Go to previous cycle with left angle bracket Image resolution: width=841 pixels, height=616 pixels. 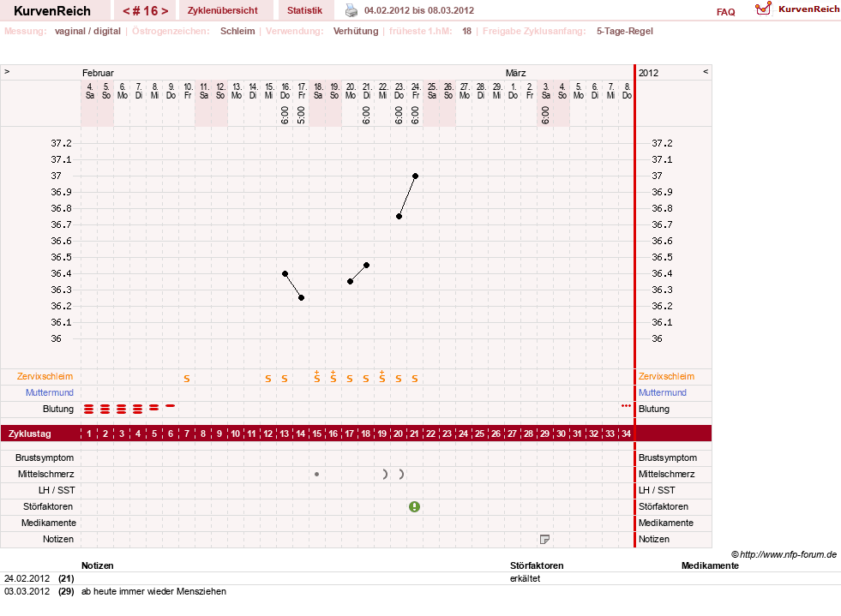pyautogui.click(x=126, y=11)
